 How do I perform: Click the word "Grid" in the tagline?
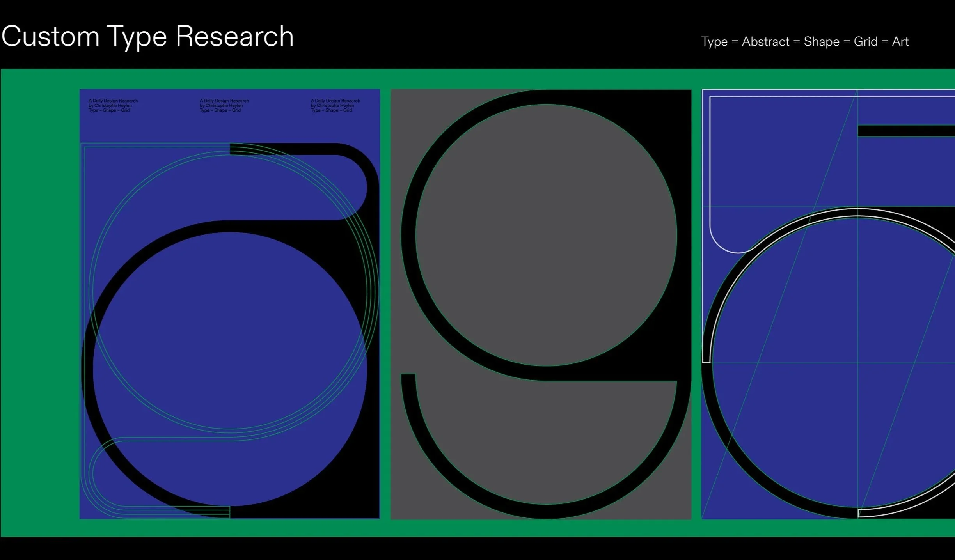(x=865, y=41)
